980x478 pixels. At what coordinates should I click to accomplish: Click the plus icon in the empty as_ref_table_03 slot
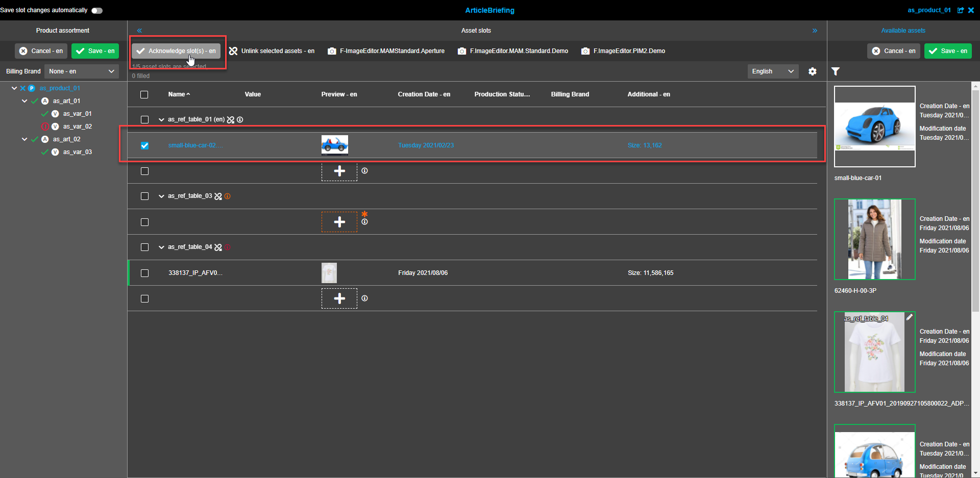[x=339, y=221]
